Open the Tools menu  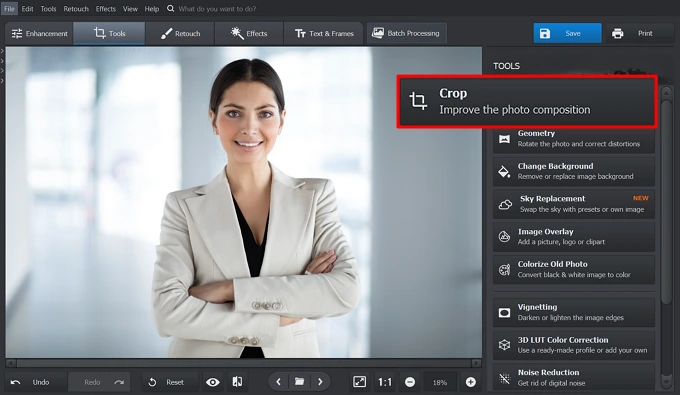click(x=48, y=9)
